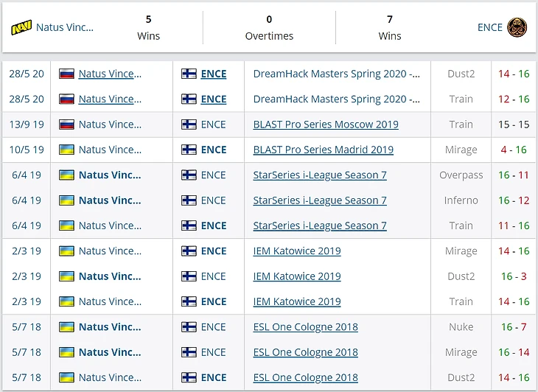Open IEM Katowice 2019 link in Dust2 row
Image resolution: width=538 pixels, height=392 pixels.
[x=297, y=276]
